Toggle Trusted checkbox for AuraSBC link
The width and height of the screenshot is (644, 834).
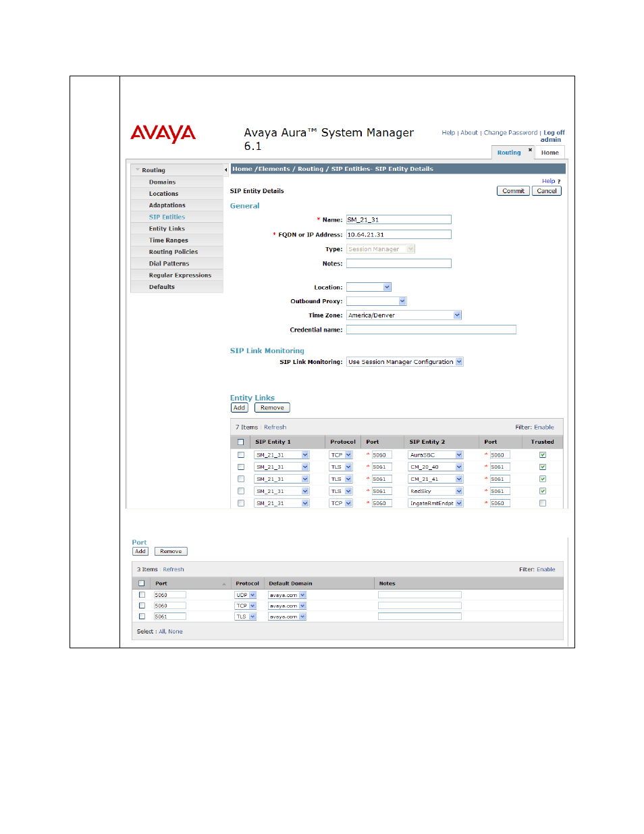point(543,455)
